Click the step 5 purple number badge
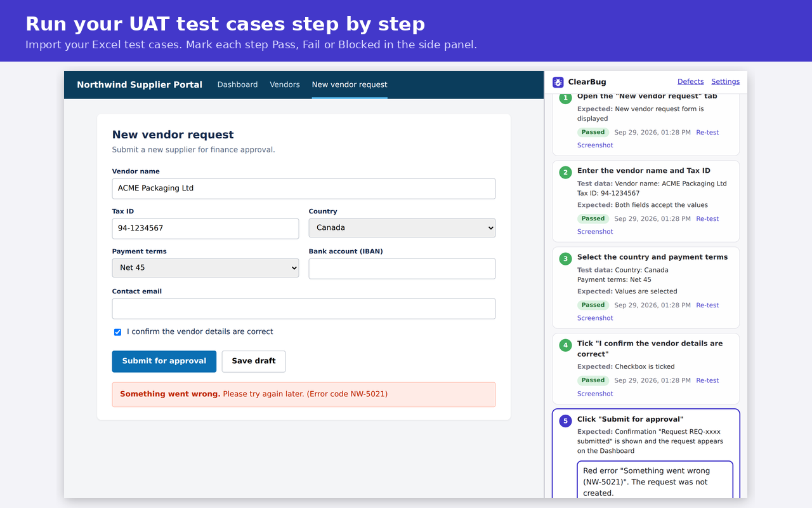 565,420
